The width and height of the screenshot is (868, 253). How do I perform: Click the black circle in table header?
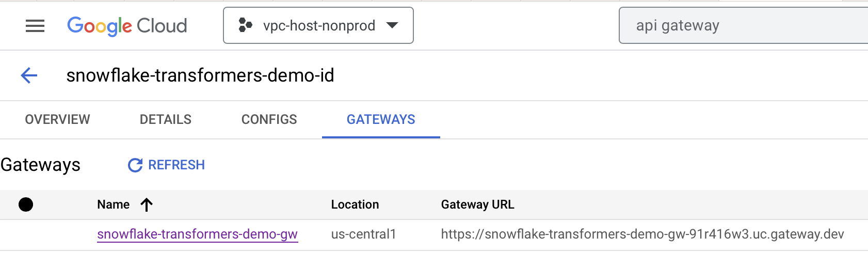click(x=26, y=205)
